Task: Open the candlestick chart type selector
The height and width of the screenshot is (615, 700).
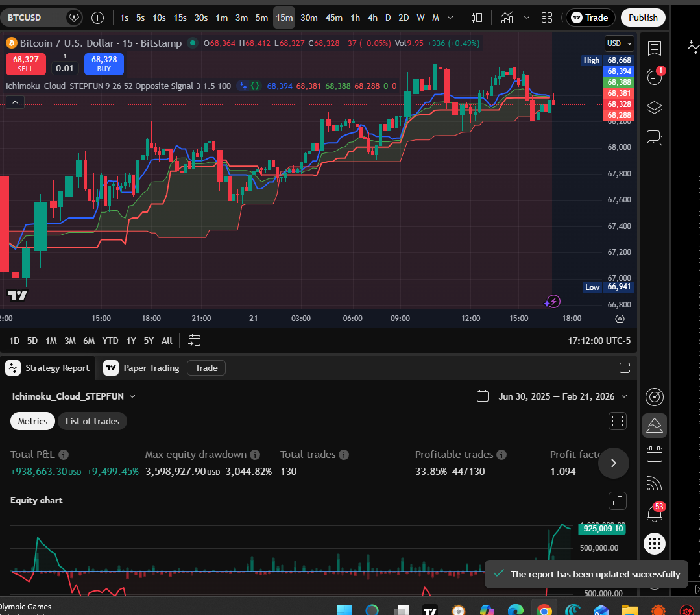Action: click(x=477, y=18)
